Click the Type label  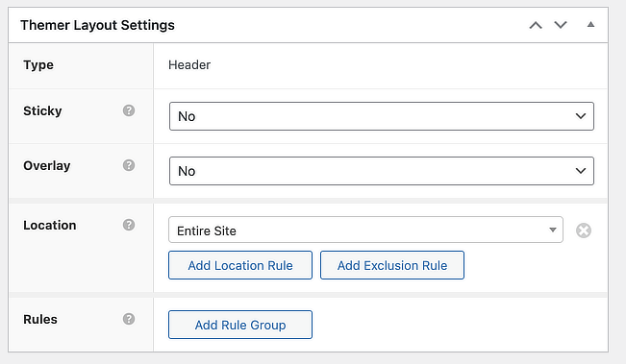[x=38, y=65]
